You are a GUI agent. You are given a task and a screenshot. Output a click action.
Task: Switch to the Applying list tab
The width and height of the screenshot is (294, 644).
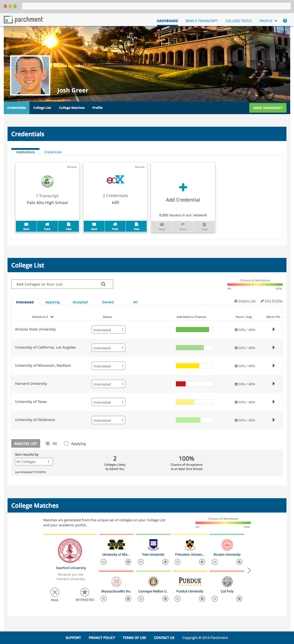[53, 302]
